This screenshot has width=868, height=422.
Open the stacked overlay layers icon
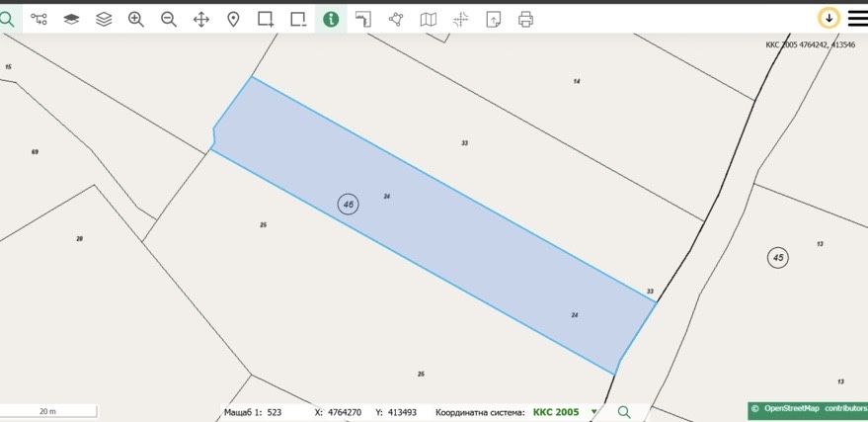(104, 20)
